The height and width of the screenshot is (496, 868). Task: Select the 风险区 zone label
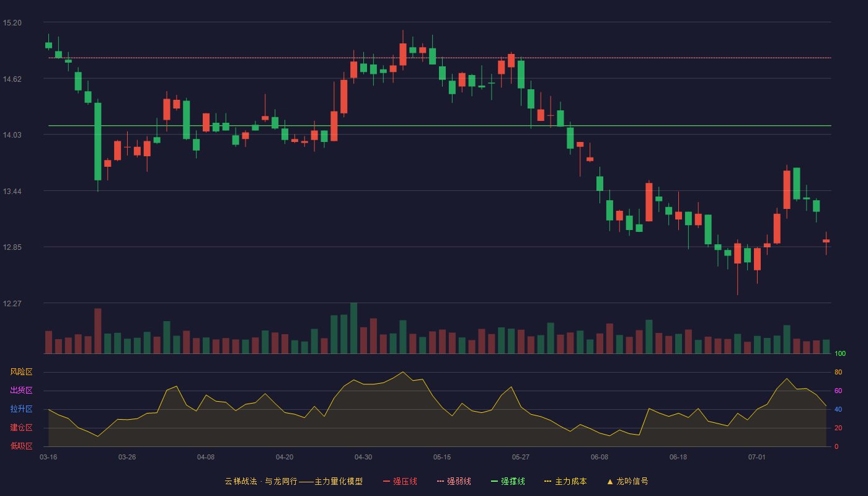pos(21,372)
